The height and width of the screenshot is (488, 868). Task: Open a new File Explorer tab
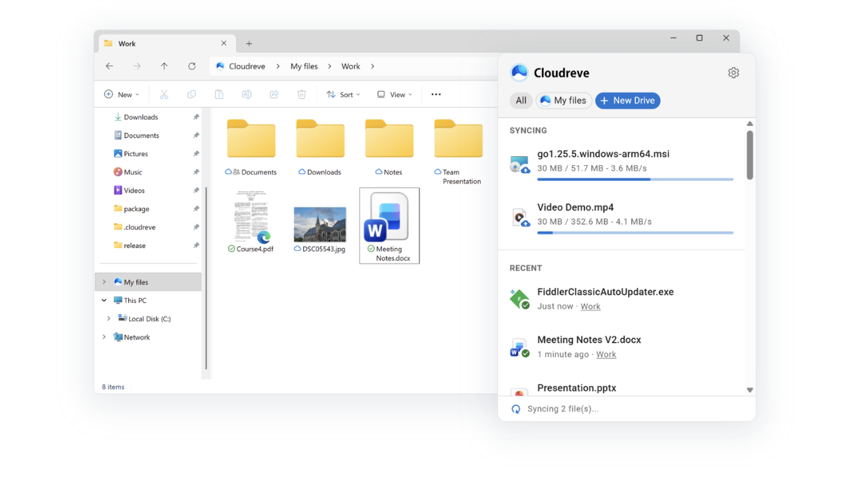tap(249, 43)
